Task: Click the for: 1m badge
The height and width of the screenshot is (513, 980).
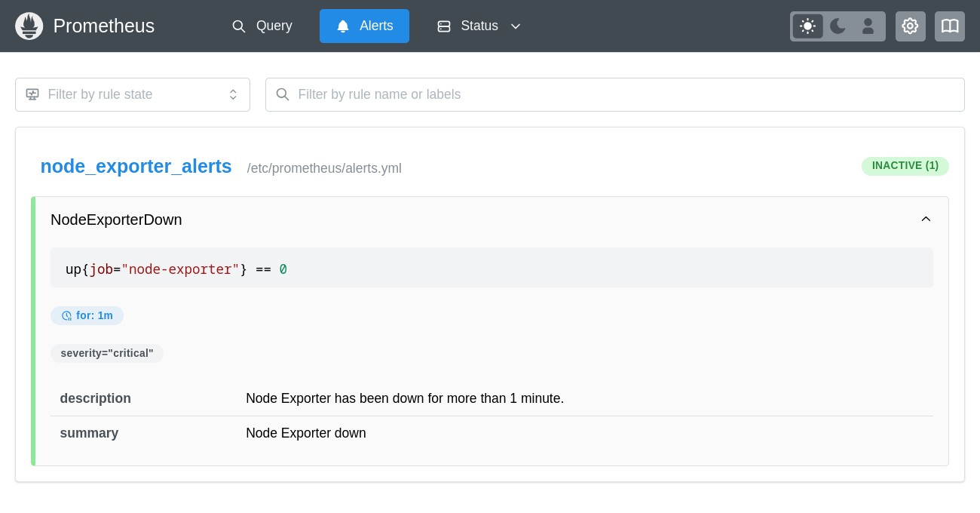Action: pyautogui.click(x=87, y=315)
